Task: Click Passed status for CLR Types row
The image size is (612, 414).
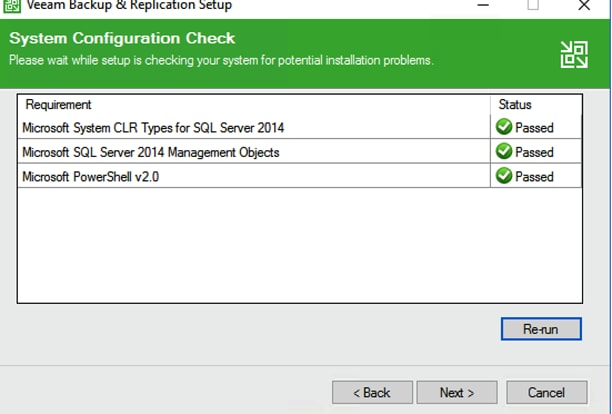Action: 534,128
